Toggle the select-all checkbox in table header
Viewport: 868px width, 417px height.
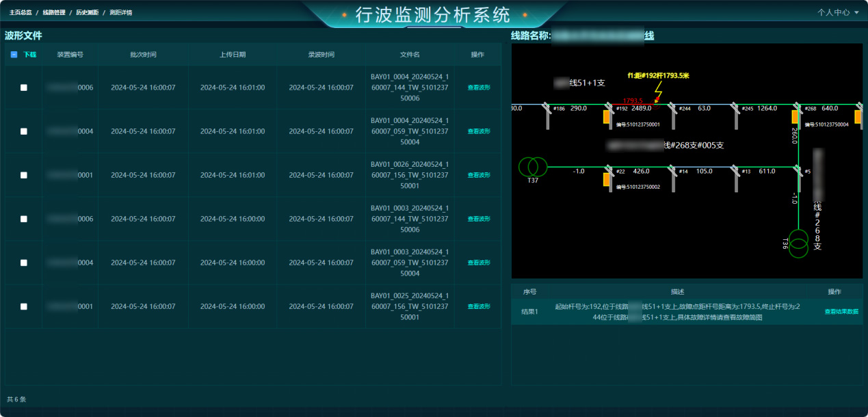click(14, 55)
